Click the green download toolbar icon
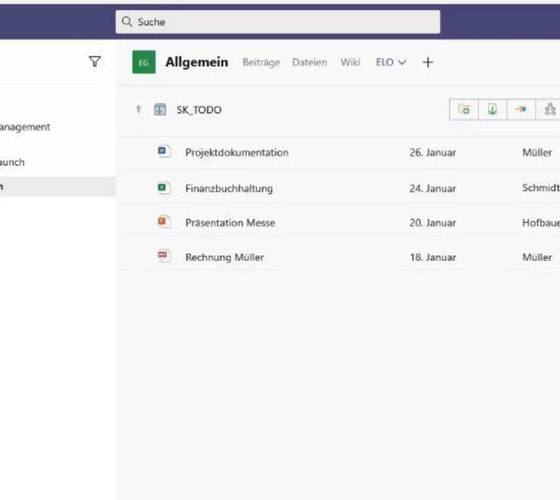The width and height of the screenshot is (560, 500). tap(492, 109)
